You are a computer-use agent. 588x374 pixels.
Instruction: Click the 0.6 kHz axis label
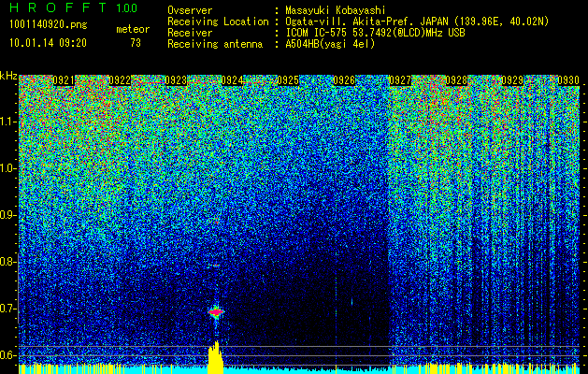pos(8,355)
